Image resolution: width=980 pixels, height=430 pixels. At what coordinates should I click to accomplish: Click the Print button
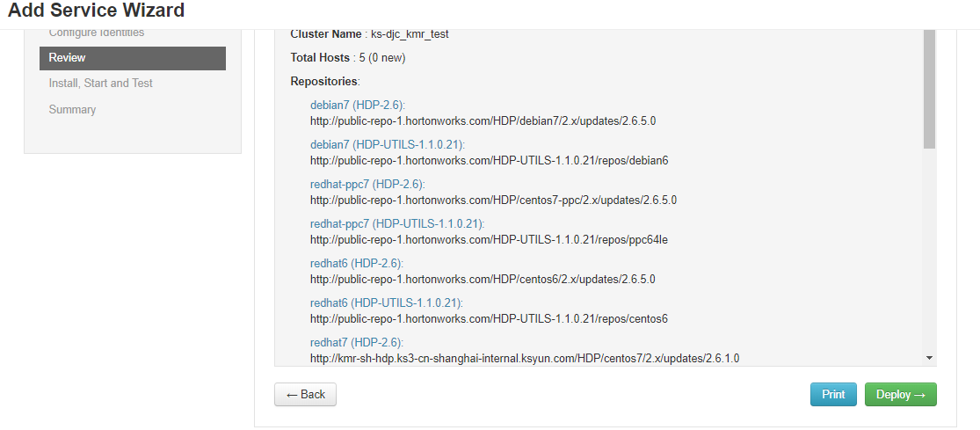click(833, 394)
